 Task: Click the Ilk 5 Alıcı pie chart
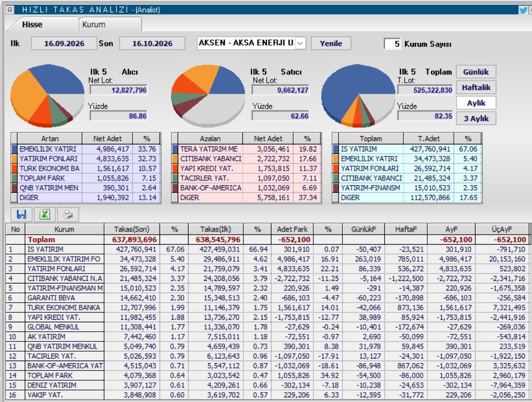(x=47, y=96)
